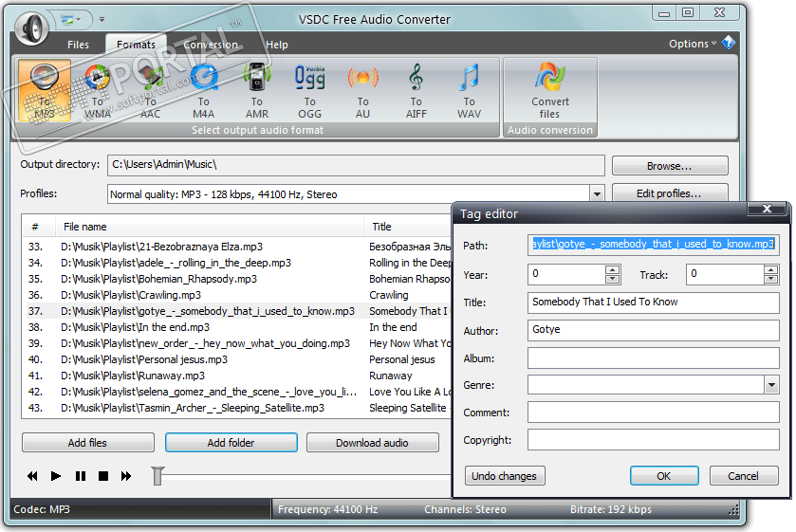Stop audio playback

point(103,476)
